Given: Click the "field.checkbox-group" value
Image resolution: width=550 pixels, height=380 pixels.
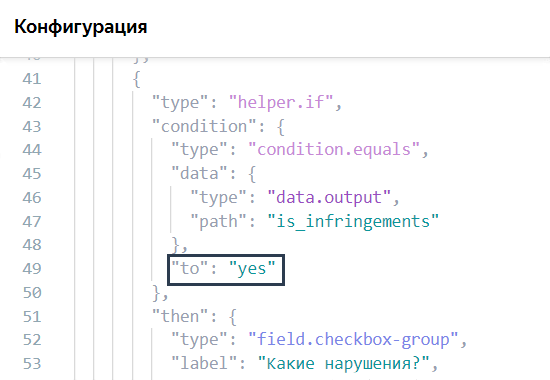Looking at the screenshot, I should pyautogui.click(x=353, y=340).
